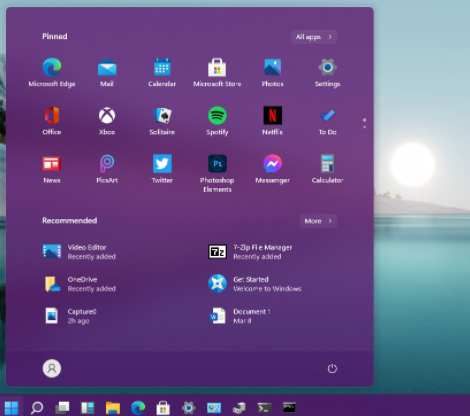Launch Netflix

(x=272, y=121)
